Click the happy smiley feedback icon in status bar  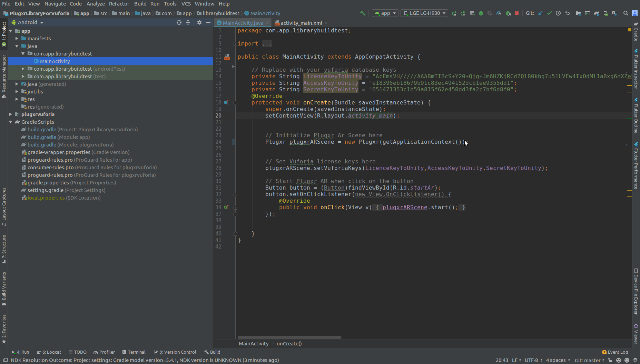tap(619, 360)
